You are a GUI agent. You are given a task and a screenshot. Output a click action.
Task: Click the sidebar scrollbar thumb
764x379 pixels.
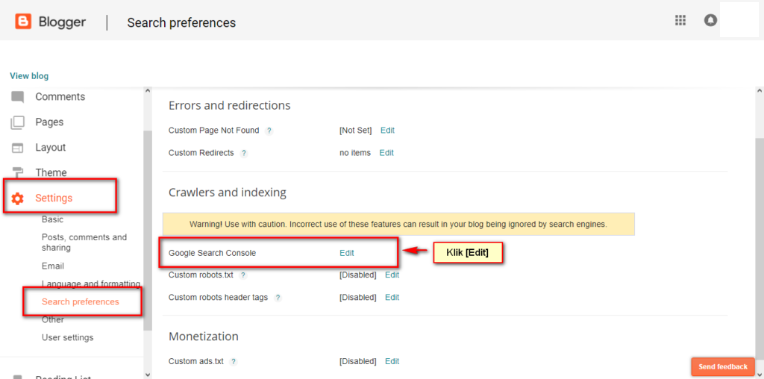(148, 231)
